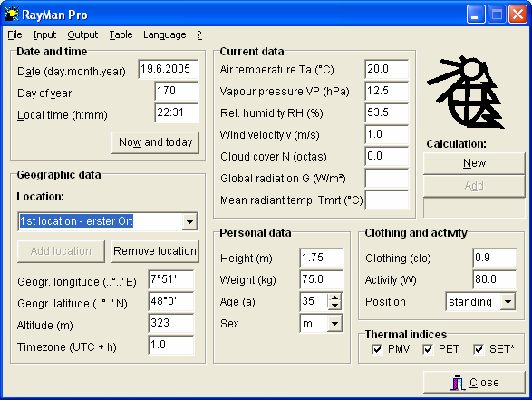Open the Position dropdown showing standing
This screenshot has width=532, height=400.
click(508, 301)
